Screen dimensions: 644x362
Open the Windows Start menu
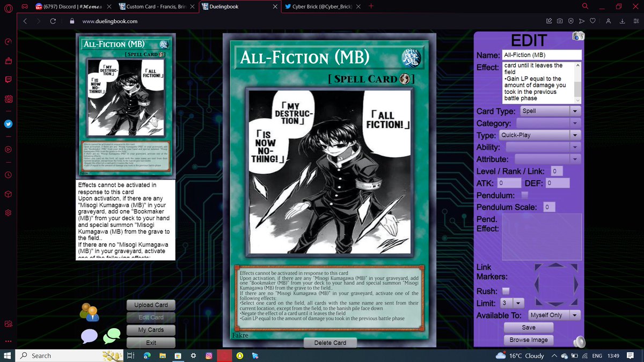8,356
